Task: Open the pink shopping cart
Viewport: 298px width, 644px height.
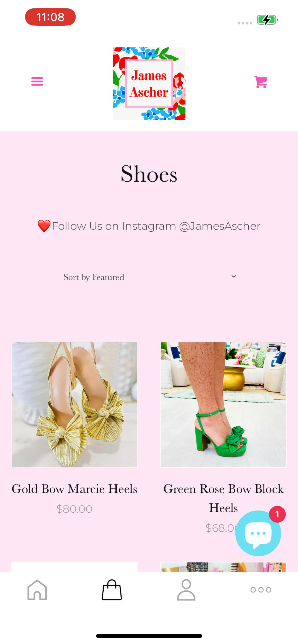Action: 260,82
